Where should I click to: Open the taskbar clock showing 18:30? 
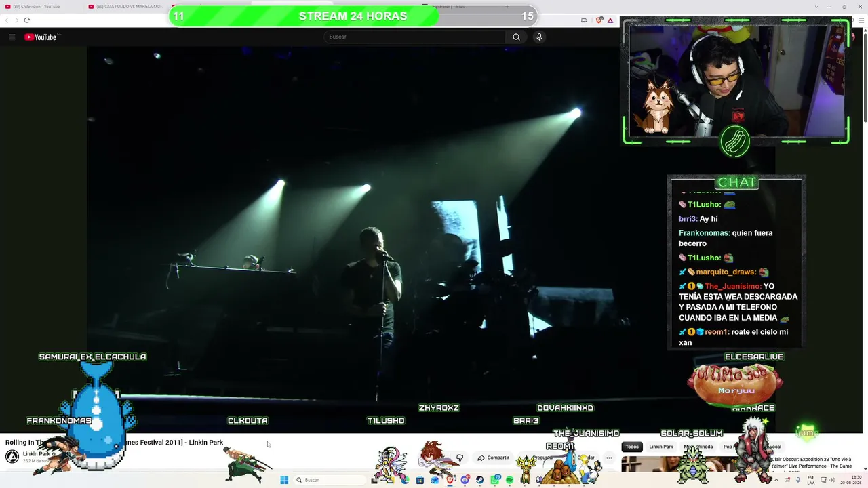coord(851,480)
